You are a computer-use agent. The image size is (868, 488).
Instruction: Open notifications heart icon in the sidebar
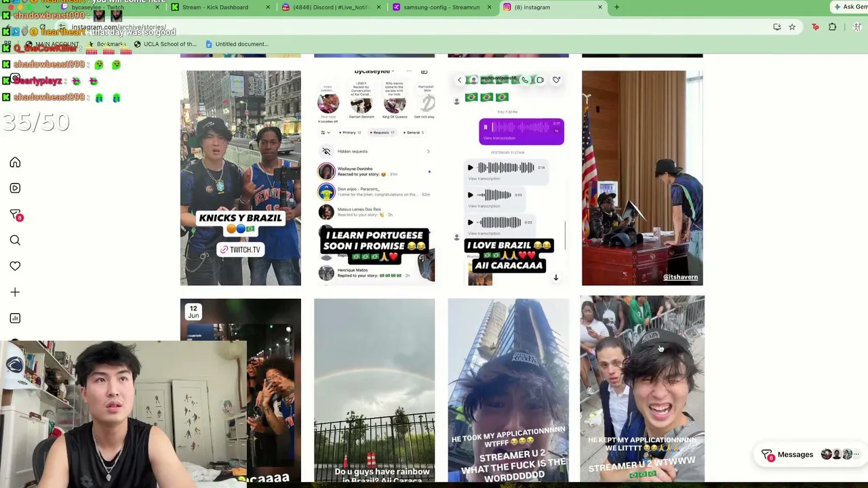pyautogui.click(x=15, y=266)
